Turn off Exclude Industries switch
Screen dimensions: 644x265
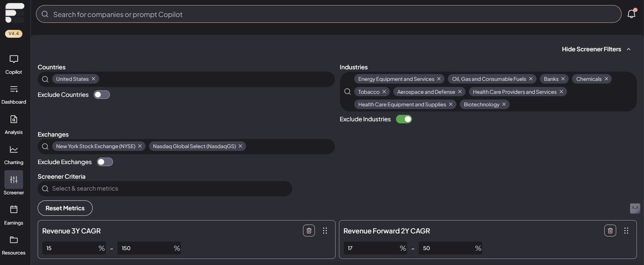pyautogui.click(x=404, y=119)
